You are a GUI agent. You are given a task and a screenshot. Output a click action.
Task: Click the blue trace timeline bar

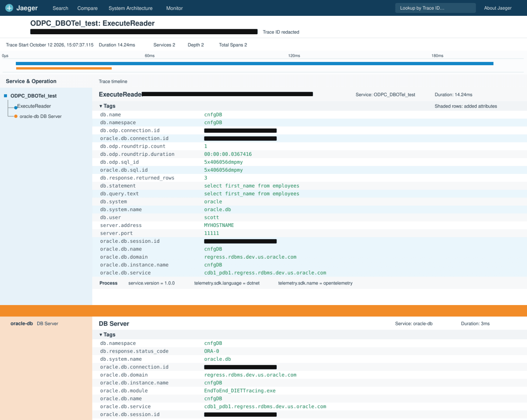click(255, 63)
